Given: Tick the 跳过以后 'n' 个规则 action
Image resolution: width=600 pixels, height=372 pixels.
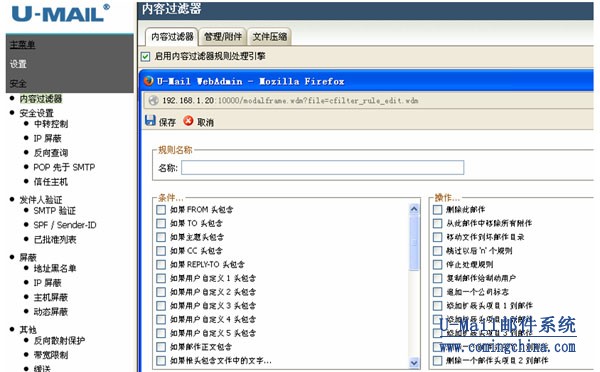Looking at the screenshot, I should pos(437,251).
